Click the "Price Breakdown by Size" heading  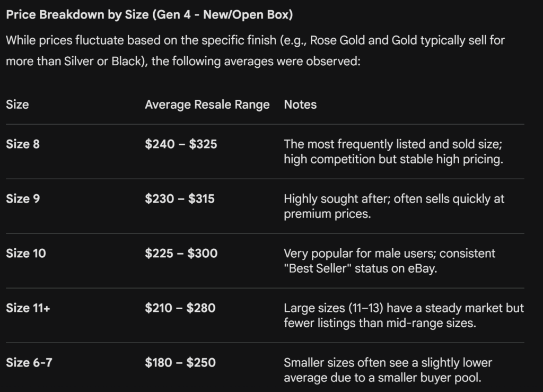(149, 15)
